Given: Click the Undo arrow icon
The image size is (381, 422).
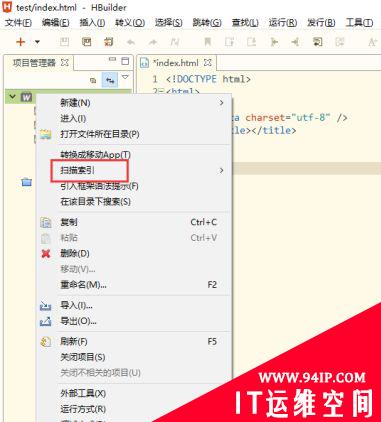Looking at the screenshot, I should [x=131, y=42].
